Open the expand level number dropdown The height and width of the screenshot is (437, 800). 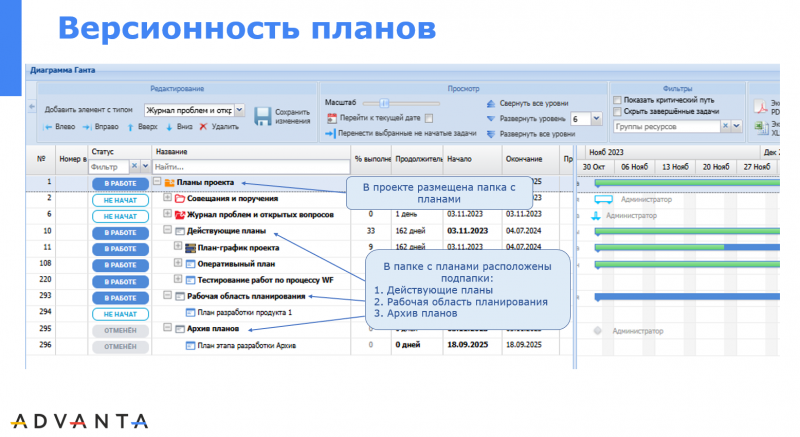(596, 118)
